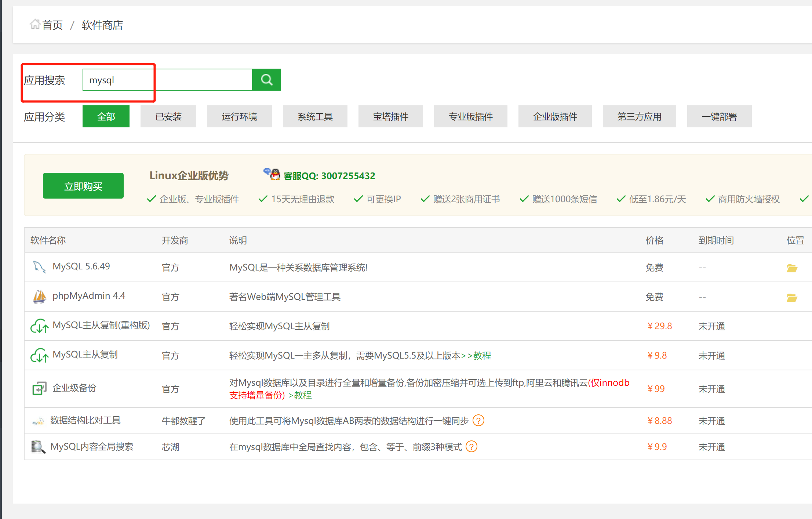The width and height of the screenshot is (812, 519).
Task: Switch to the 运行环境 category
Action: 240,116
